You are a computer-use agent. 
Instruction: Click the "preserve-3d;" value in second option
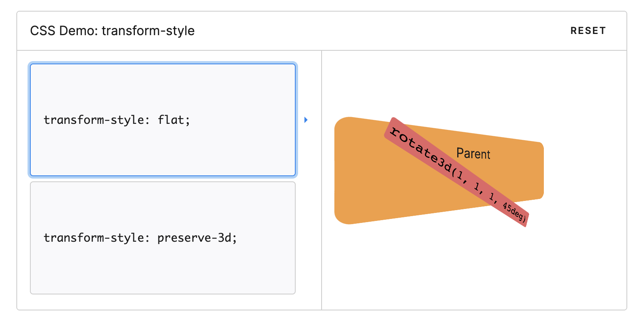(x=197, y=238)
